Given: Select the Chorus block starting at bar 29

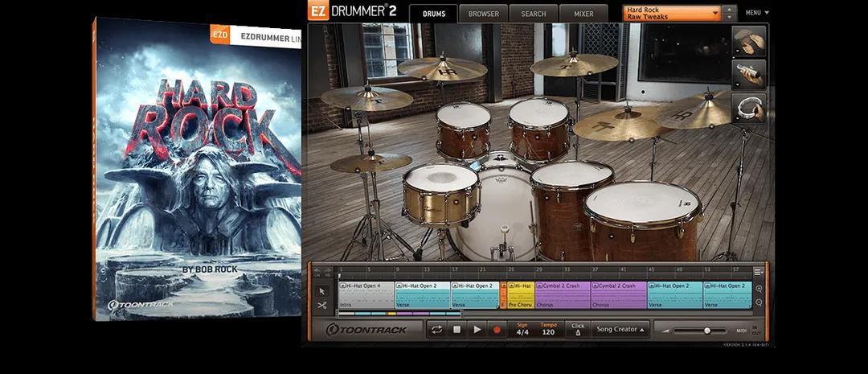Looking at the screenshot, I should tap(563, 294).
